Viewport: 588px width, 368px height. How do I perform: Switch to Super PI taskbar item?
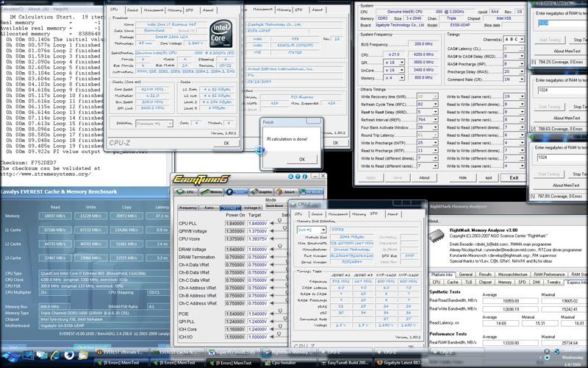[232, 353]
